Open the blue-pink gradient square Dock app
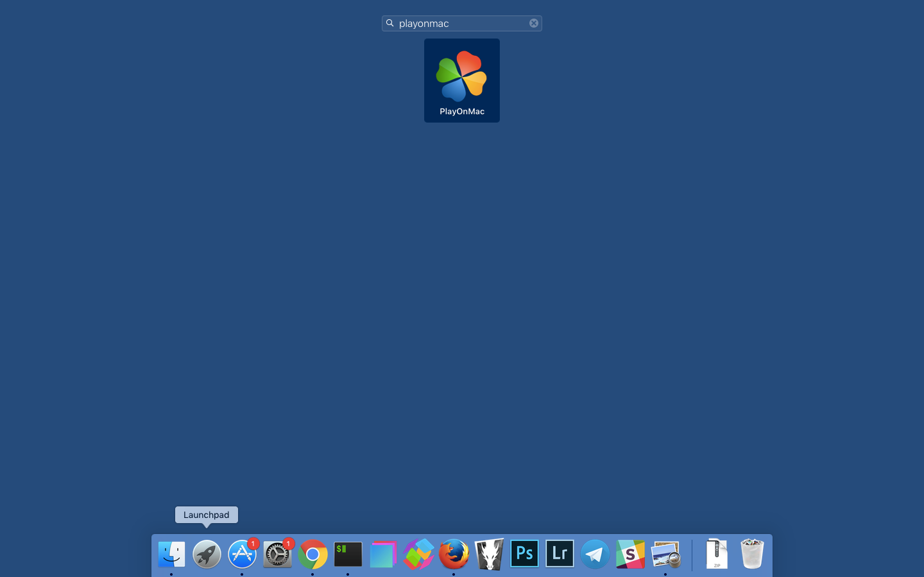 (x=383, y=554)
